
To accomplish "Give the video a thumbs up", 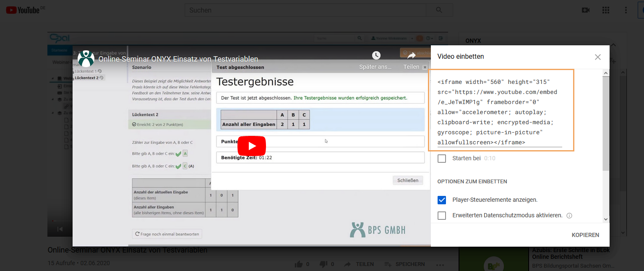I will coord(299,264).
